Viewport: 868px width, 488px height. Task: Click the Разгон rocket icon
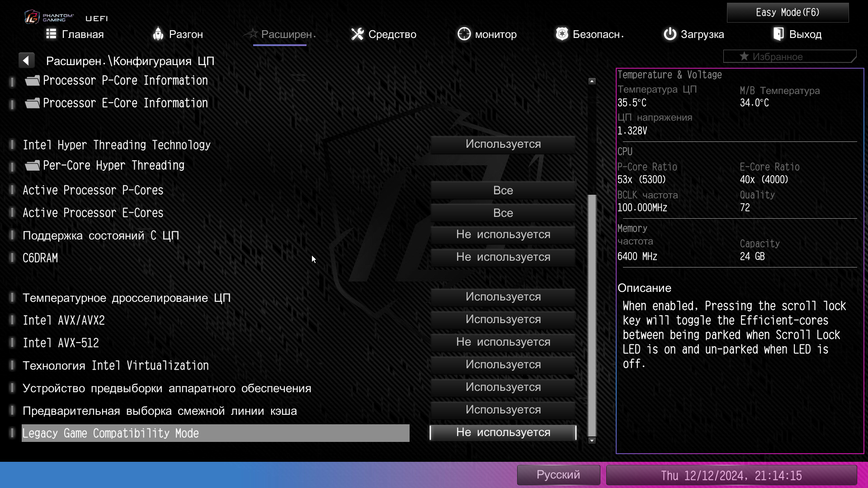point(158,34)
